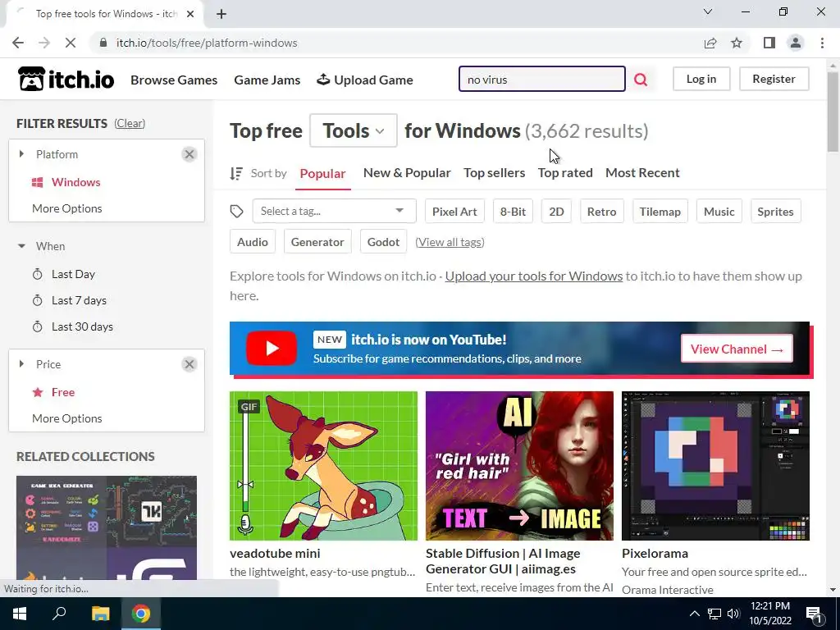Viewport: 840px width, 630px height.
Task: Click the View Channel button
Action: pos(737,349)
